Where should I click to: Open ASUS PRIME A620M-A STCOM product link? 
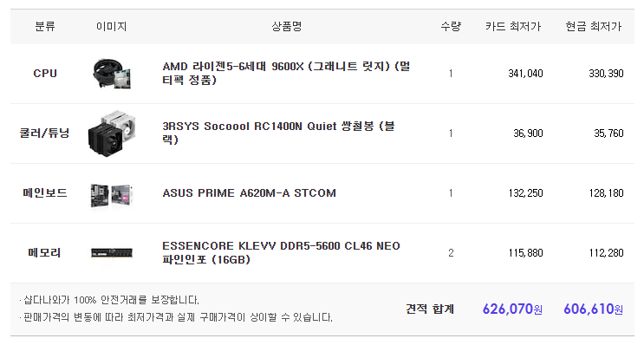pos(250,193)
